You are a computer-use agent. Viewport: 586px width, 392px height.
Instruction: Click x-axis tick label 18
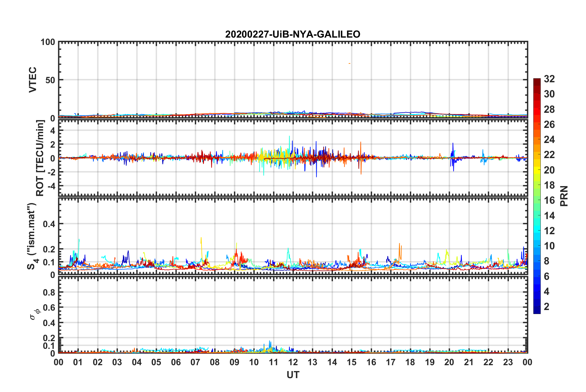(410, 362)
